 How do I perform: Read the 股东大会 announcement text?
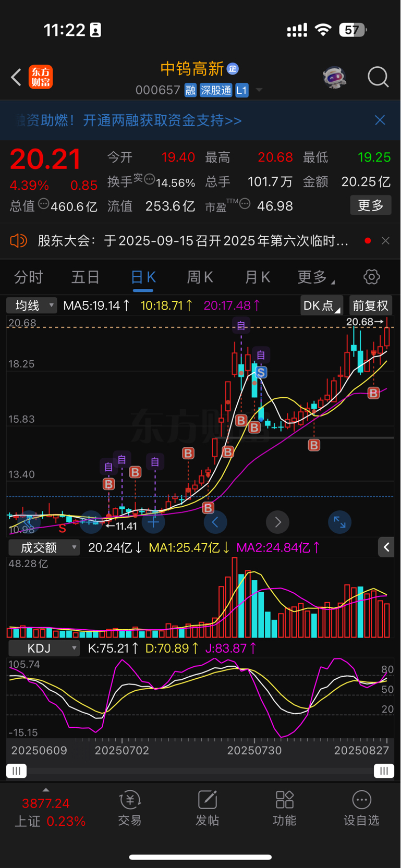click(x=193, y=241)
